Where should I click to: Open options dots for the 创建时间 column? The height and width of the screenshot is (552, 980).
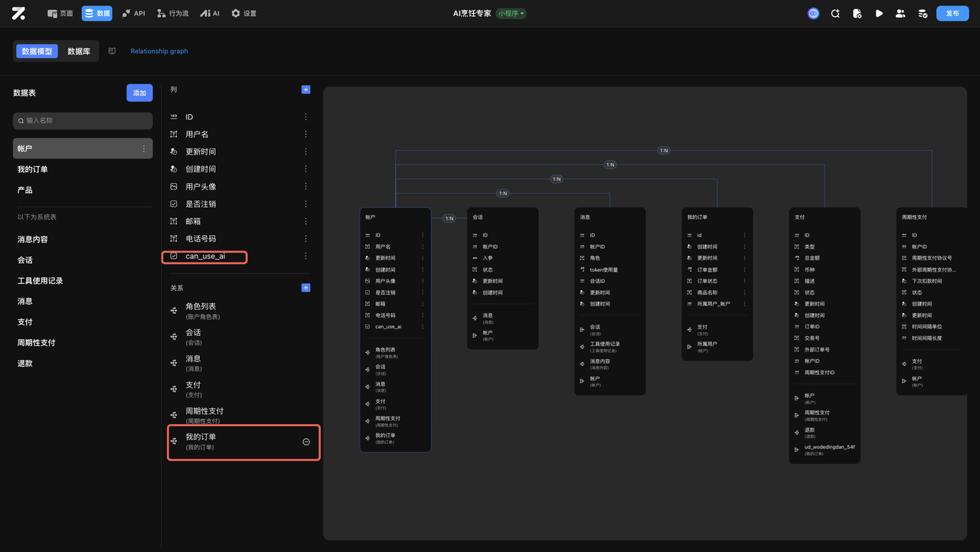coord(305,169)
